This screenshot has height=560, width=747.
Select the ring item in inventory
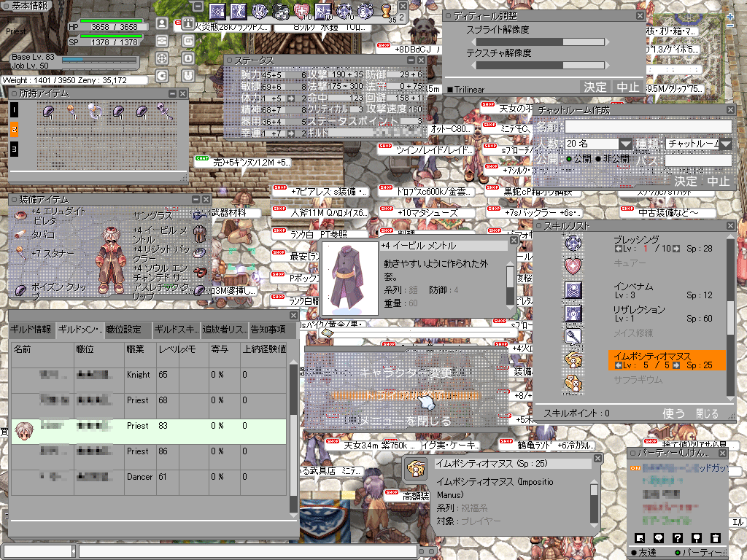(95, 112)
